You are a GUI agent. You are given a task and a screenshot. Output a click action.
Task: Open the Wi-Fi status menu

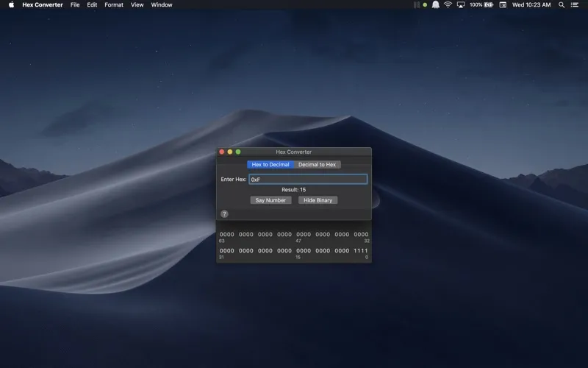pyautogui.click(x=448, y=5)
